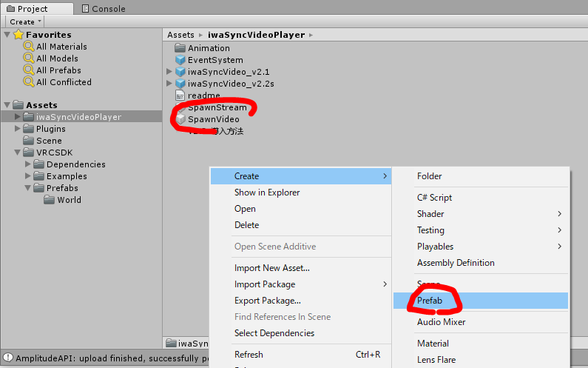This screenshot has height=368, width=588.
Task: Click the All Materials search icon
Action: point(29,47)
